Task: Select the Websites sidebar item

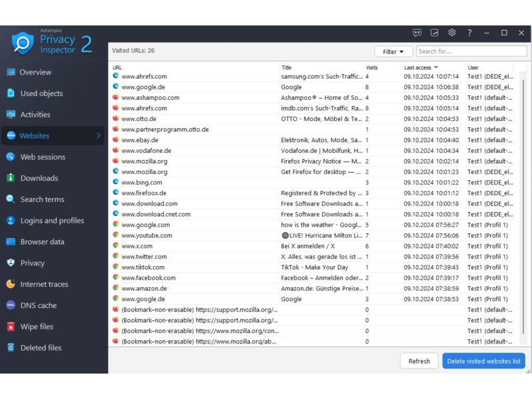Action: [x=54, y=136]
